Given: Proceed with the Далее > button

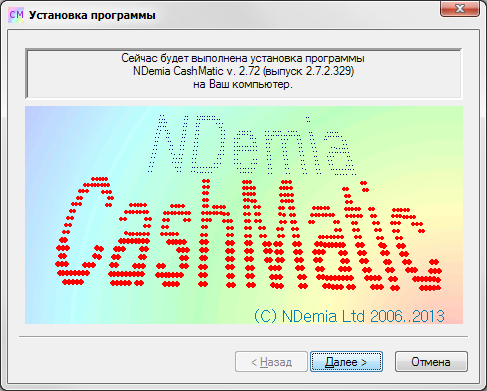Looking at the screenshot, I should (346, 362).
